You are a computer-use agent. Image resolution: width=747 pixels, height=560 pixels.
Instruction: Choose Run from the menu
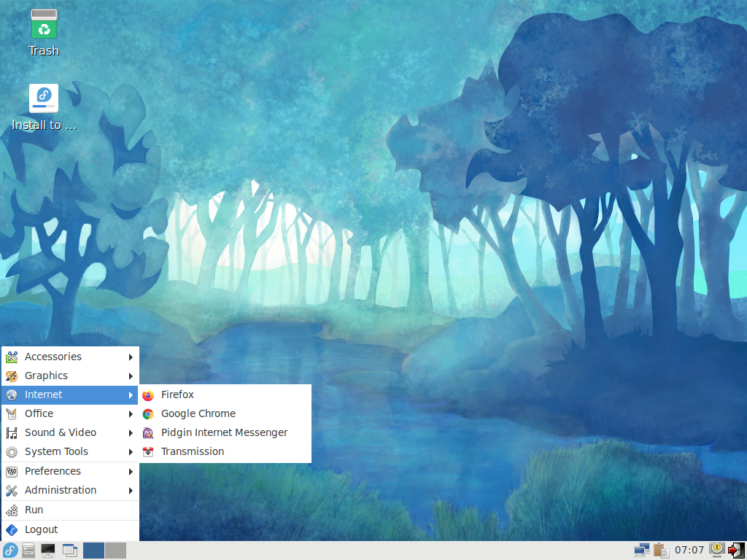pos(70,510)
